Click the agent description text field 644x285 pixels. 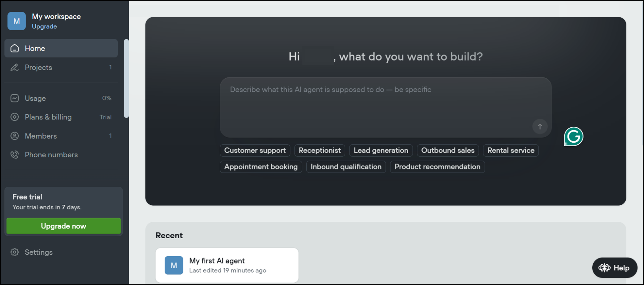(376, 104)
